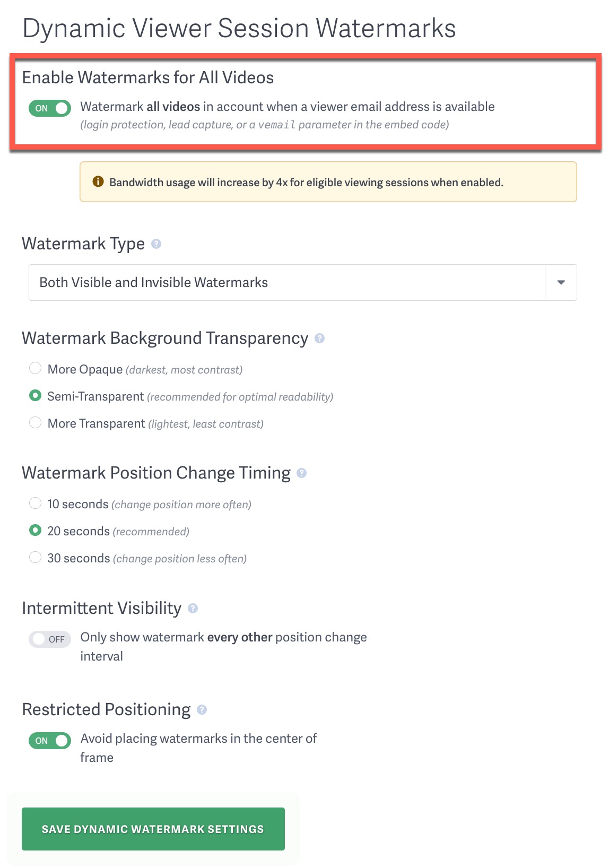609x868 pixels.
Task: Click the Both Visible and Invisible Watermarks selector
Action: (265, 282)
